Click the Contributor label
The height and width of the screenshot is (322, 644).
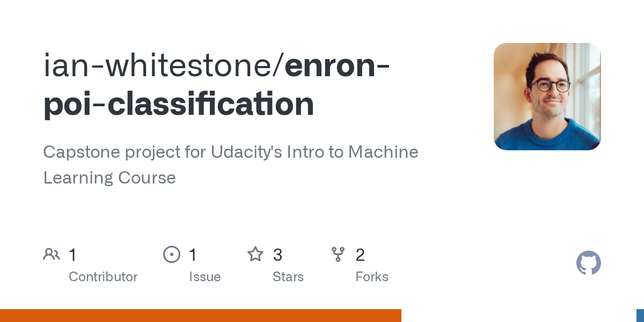pos(103,277)
